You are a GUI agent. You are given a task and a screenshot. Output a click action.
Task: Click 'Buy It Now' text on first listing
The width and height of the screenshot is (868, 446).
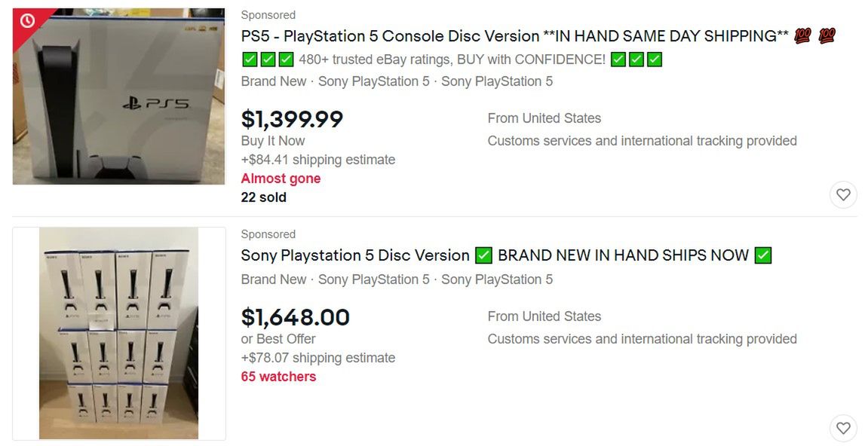click(x=273, y=141)
